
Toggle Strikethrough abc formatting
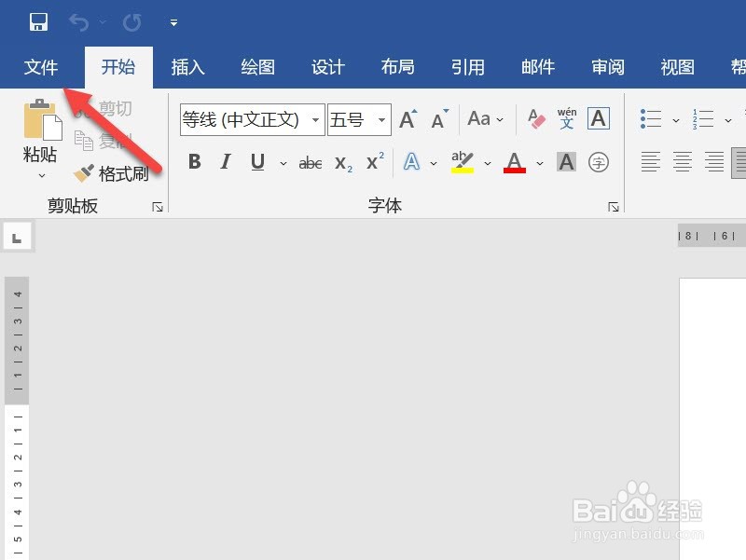(x=311, y=163)
